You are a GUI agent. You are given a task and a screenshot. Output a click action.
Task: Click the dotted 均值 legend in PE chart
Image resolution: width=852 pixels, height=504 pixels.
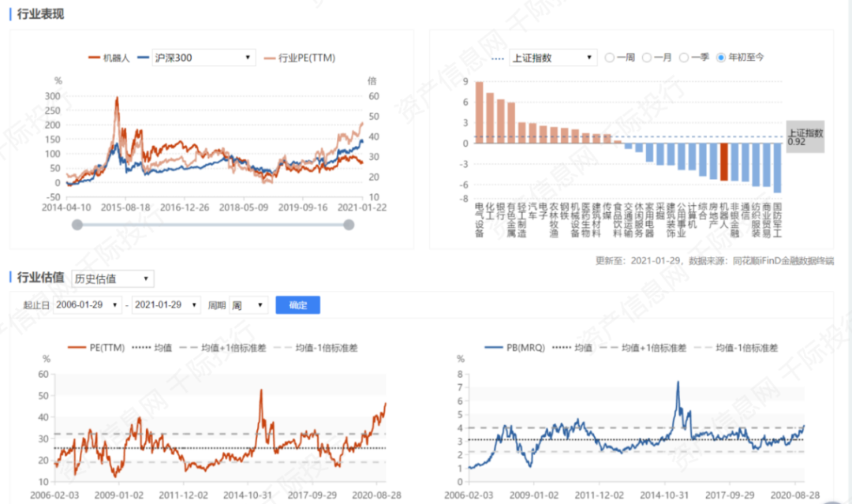coord(140,347)
